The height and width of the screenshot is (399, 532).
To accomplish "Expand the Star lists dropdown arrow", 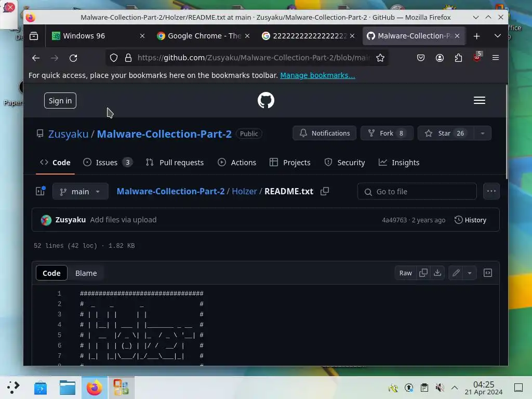I will pyautogui.click(x=483, y=134).
